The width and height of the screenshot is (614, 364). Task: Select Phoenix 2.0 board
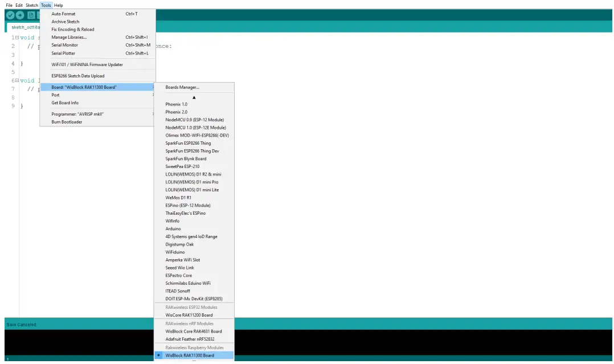point(194,112)
